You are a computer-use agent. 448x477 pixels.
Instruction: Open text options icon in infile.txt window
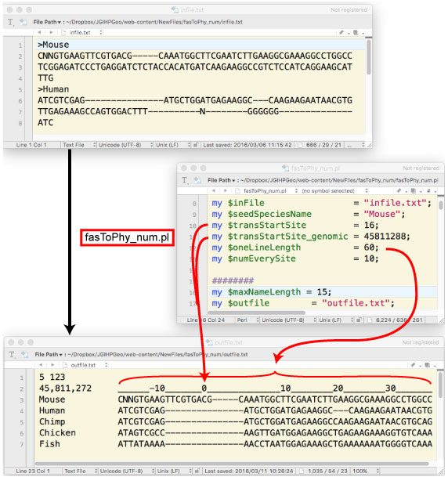(11, 22)
